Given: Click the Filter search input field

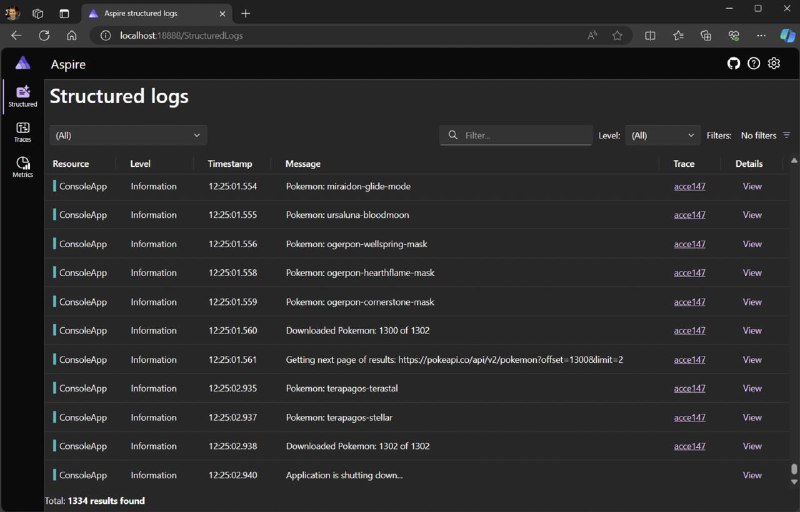Looking at the screenshot, I should coord(516,135).
